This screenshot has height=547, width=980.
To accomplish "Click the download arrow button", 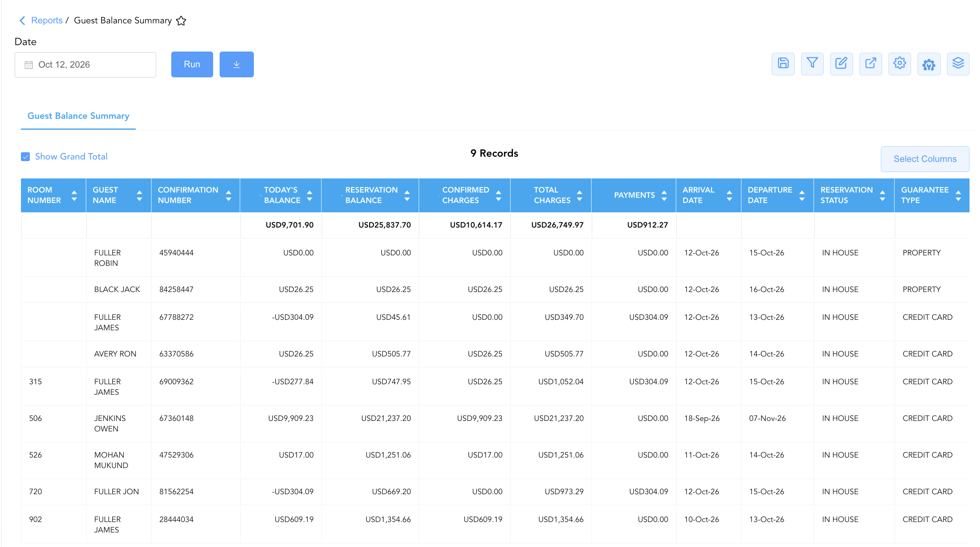I will [x=237, y=64].
